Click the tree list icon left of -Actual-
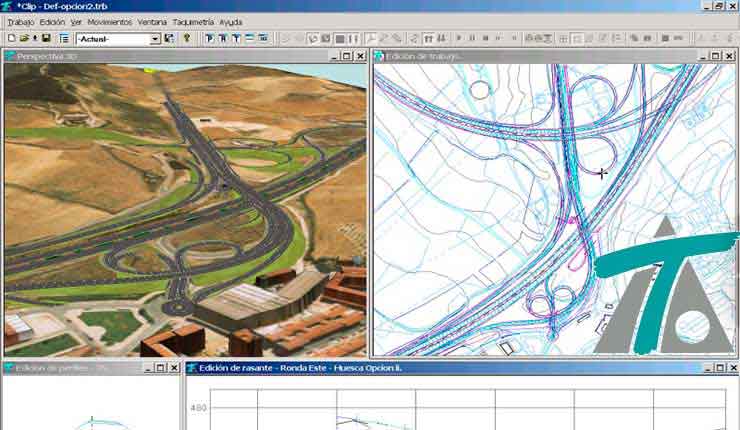Viewport: 740px width, 430px height. [64, 39]
